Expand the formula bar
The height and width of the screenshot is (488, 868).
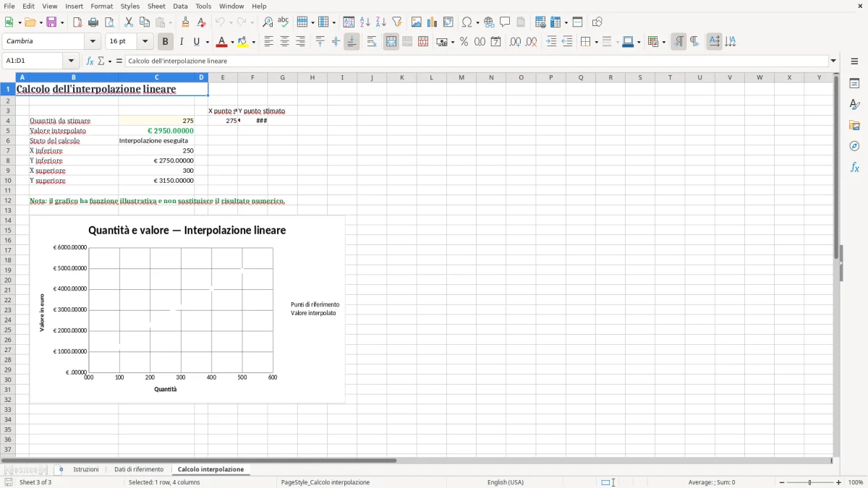click(x=833, y=61)
